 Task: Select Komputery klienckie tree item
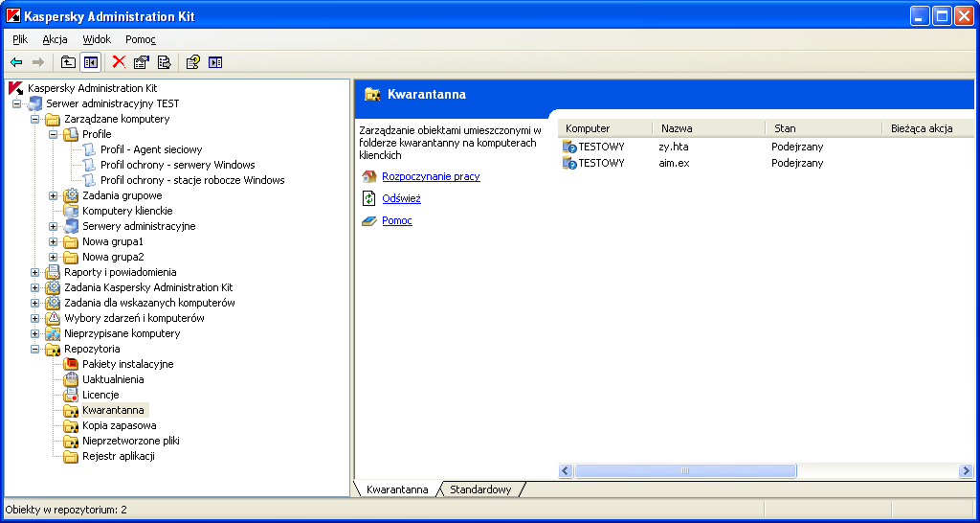(127, 211)
